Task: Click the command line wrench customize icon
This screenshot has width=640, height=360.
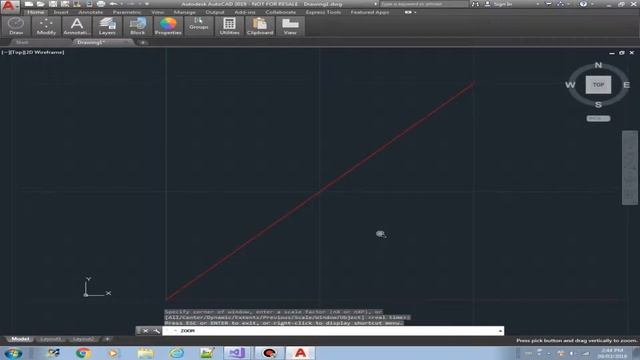Action: click(x=157, y=331)
